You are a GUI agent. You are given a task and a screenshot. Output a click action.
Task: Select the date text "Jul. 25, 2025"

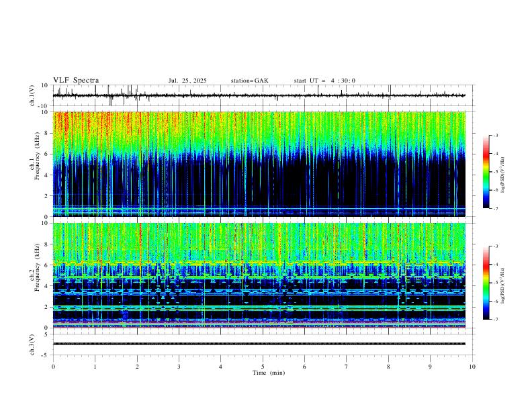187,81
